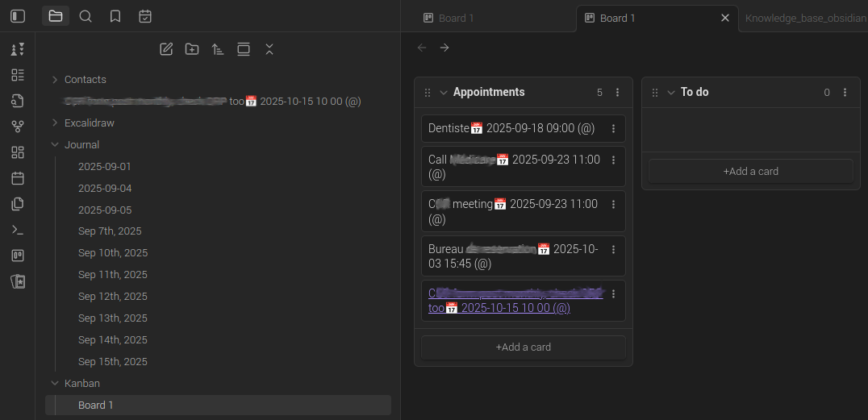Viewport: 868px width, 420px height.
Task: Collapse the Kanban folder
Action: click(55, 384)
